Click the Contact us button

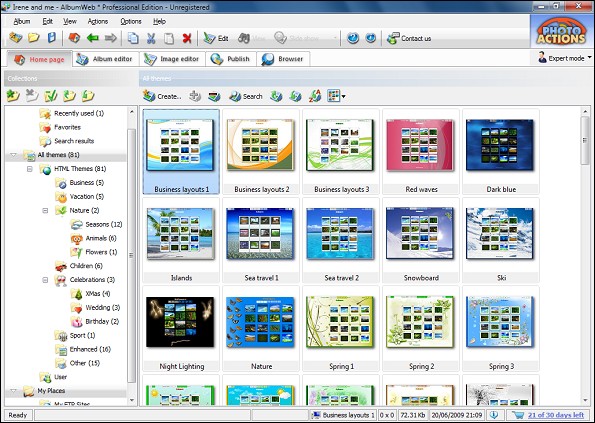pos(409,38)
